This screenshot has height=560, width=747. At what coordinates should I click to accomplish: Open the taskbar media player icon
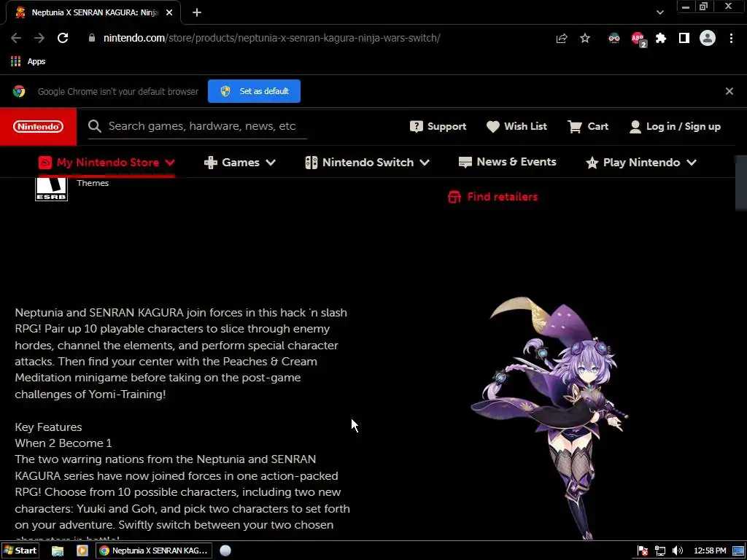pyautogui.click(x=82, y=551)
